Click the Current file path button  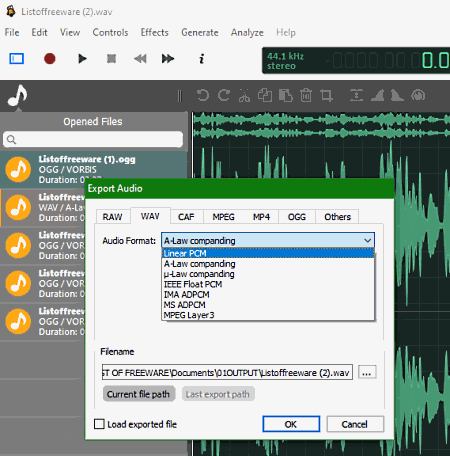[138, 394]
